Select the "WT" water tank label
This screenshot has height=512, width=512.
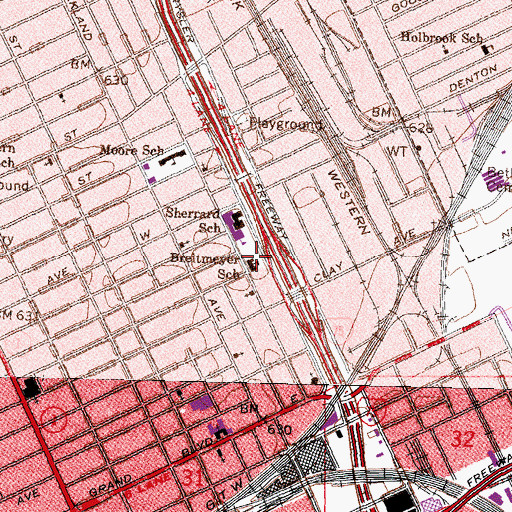tap(397, 152)
